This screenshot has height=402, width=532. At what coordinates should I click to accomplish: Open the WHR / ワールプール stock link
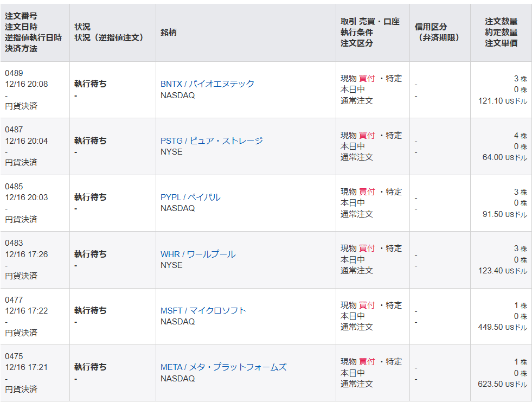pos(198,254)
